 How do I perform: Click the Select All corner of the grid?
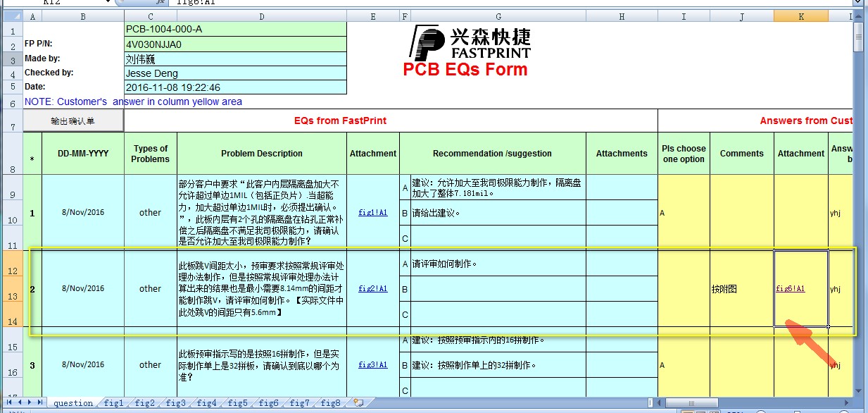(x=12, y=16)
